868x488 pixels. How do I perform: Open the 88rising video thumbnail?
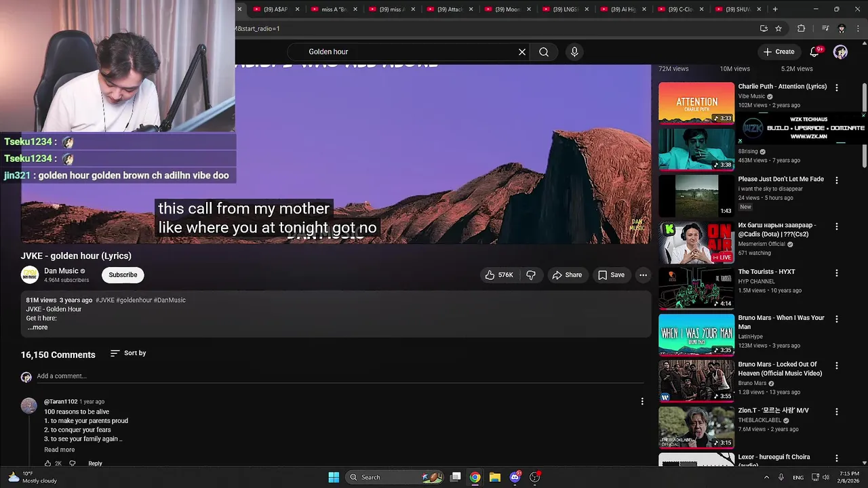point(696,150)
